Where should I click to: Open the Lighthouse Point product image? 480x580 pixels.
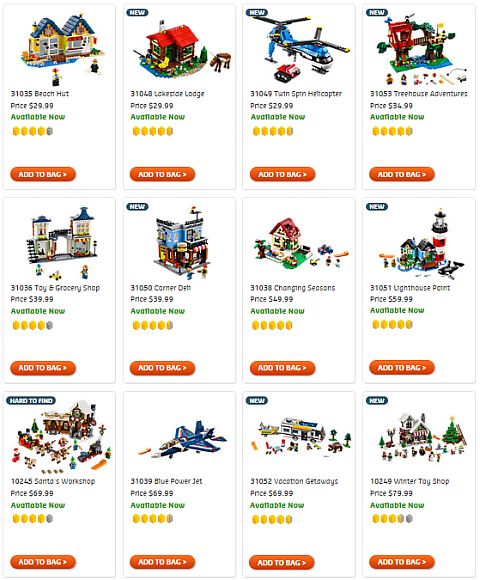[422, 243]
